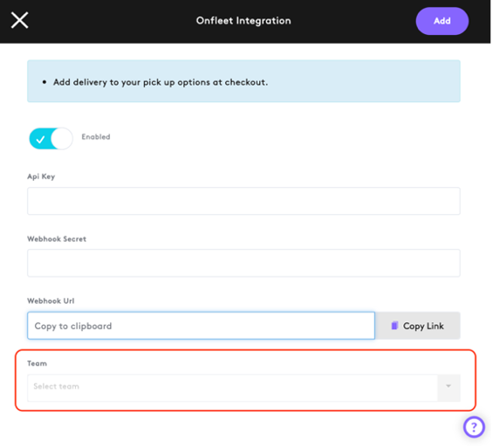The width and height of the screenshot is (493, 448).
Task: Click the checkmark inside the Enabled toggle
Action: tap(40, 139)
